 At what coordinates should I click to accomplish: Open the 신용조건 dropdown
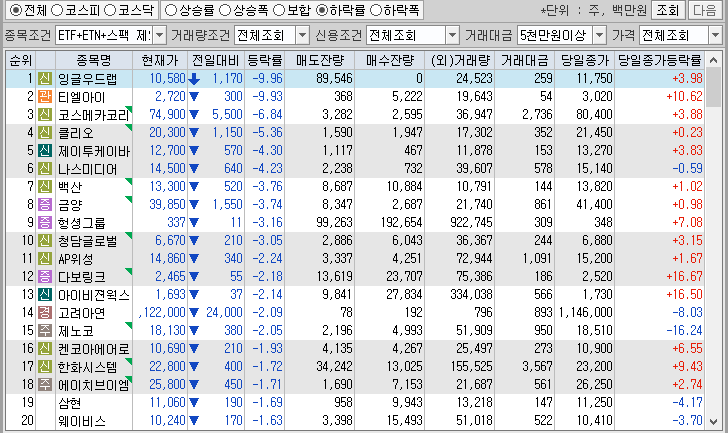(x=452, y=35)
